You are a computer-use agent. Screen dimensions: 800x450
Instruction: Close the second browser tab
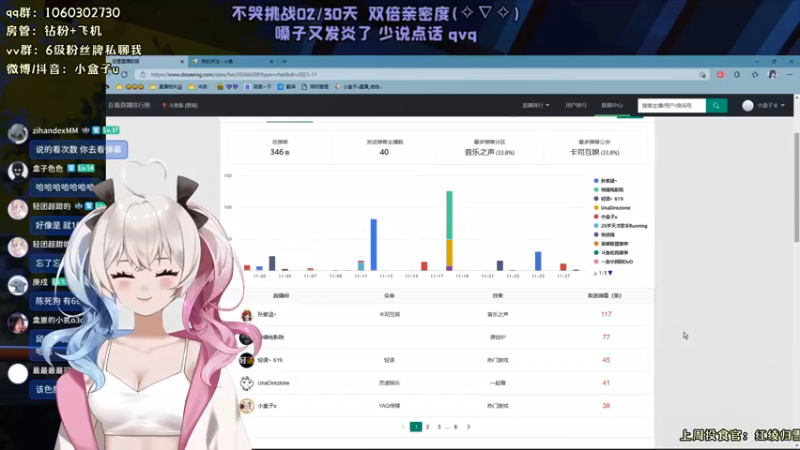pos(271,61)
